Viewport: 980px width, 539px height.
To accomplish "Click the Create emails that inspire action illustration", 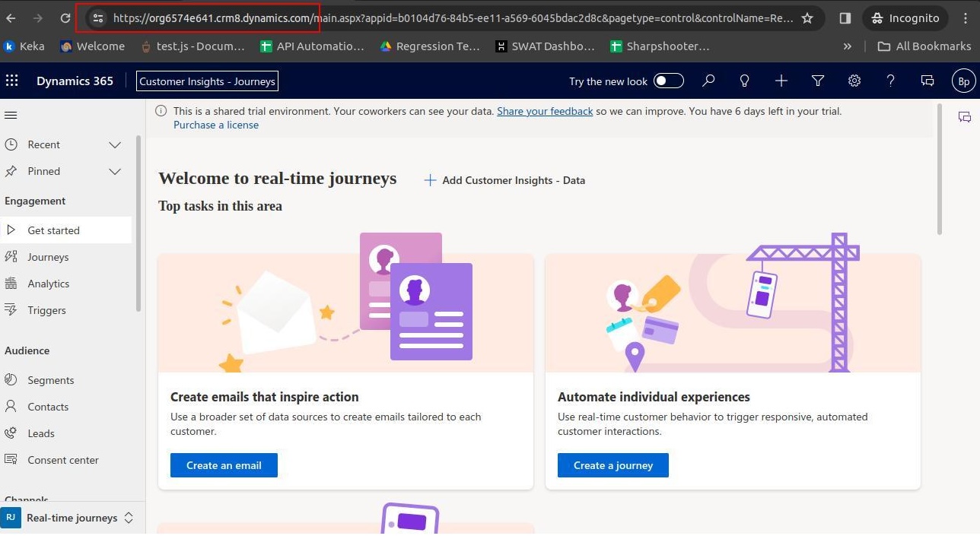I will pos(345,303).
